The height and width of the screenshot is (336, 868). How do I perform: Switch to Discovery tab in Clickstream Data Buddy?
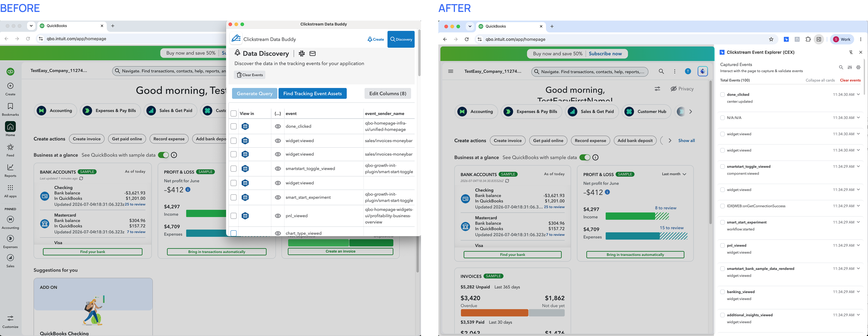coord(401,39)
